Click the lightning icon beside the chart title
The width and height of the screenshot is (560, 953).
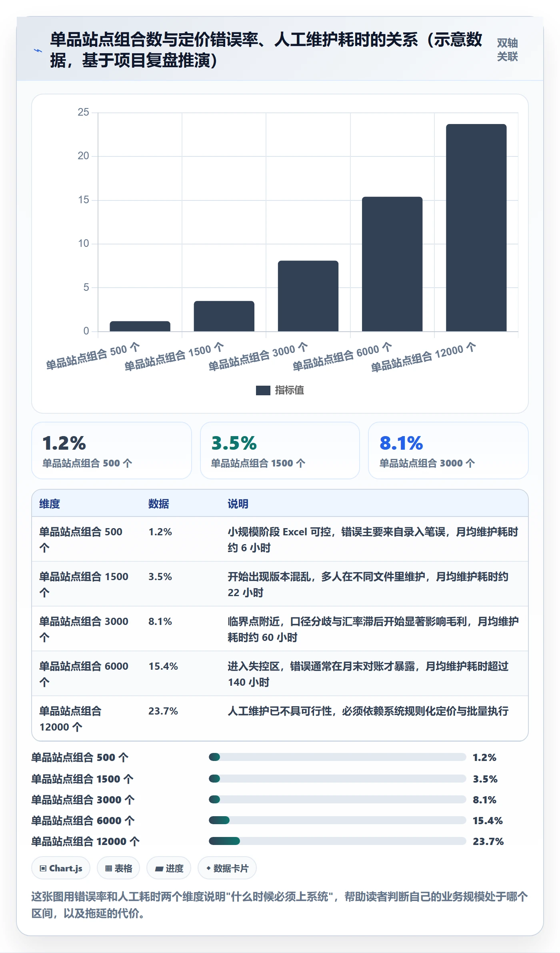point(38,50)
